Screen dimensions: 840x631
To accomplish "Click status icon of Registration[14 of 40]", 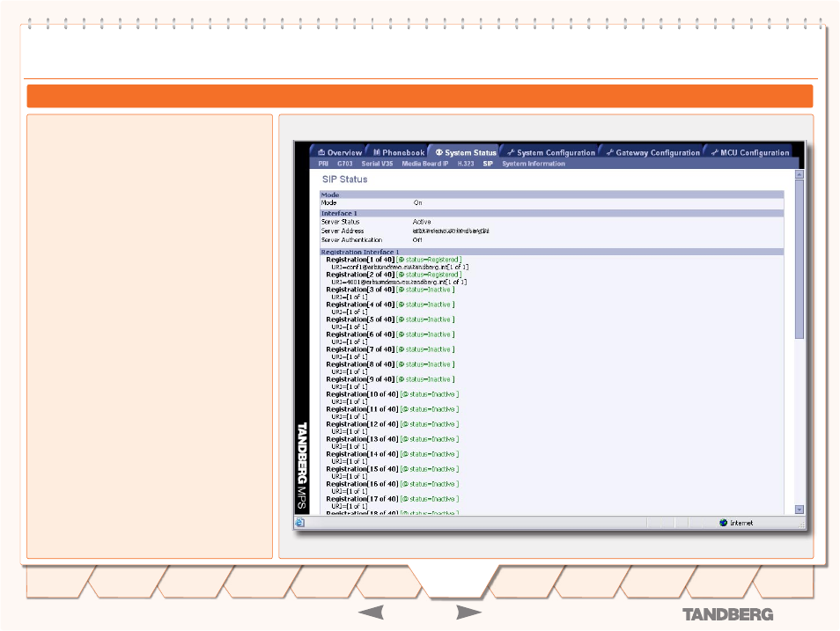I will pyautogui.click(x=406, y=455).
